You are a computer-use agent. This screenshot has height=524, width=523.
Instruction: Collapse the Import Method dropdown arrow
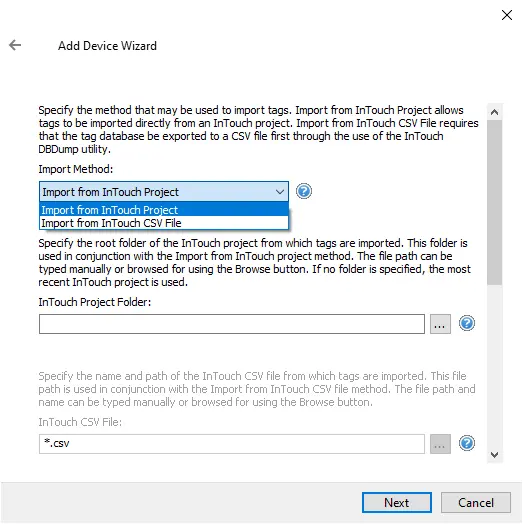280,192
